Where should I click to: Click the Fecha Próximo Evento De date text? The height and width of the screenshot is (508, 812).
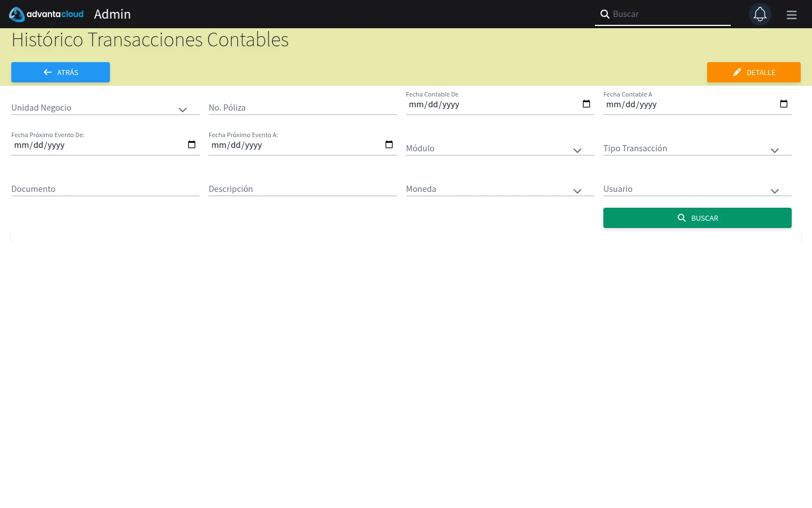(x=39, y=145)
